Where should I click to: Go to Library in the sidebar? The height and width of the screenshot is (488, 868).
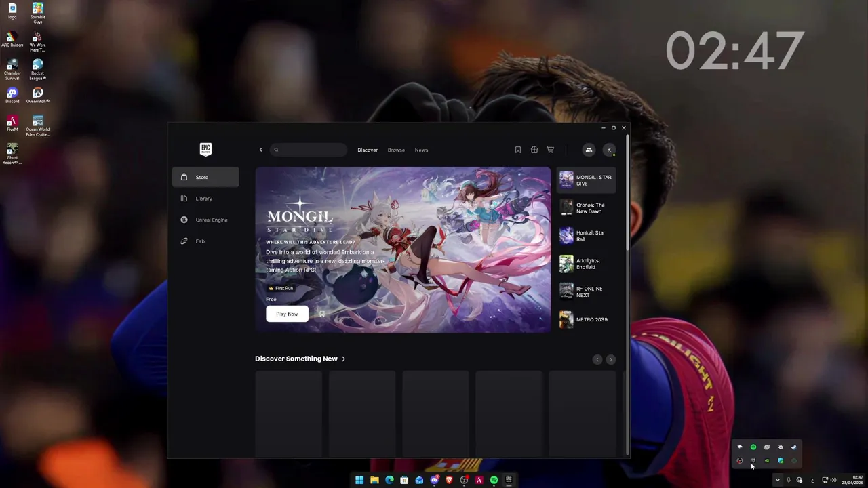tap(205, 199)
